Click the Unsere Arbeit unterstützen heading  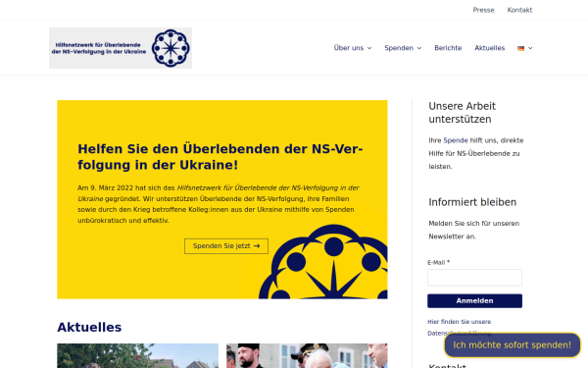click(x=462, y=113)
